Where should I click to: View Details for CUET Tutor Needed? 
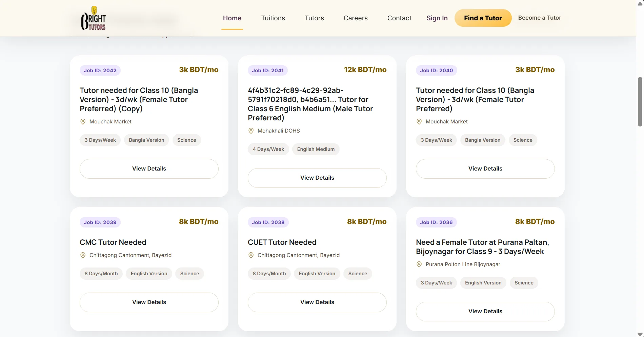click(317, 302)
